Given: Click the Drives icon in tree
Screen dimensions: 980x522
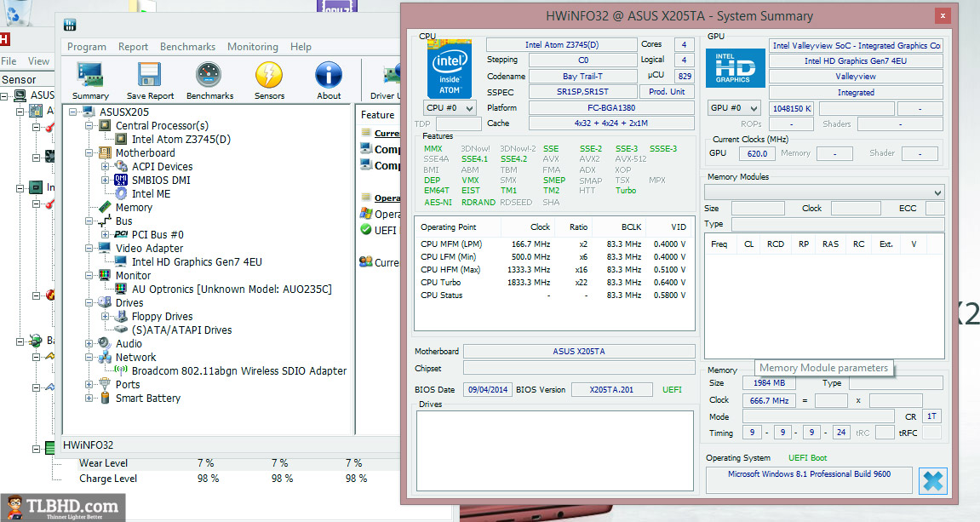Looking at the screenshot, I should (105, 302).
